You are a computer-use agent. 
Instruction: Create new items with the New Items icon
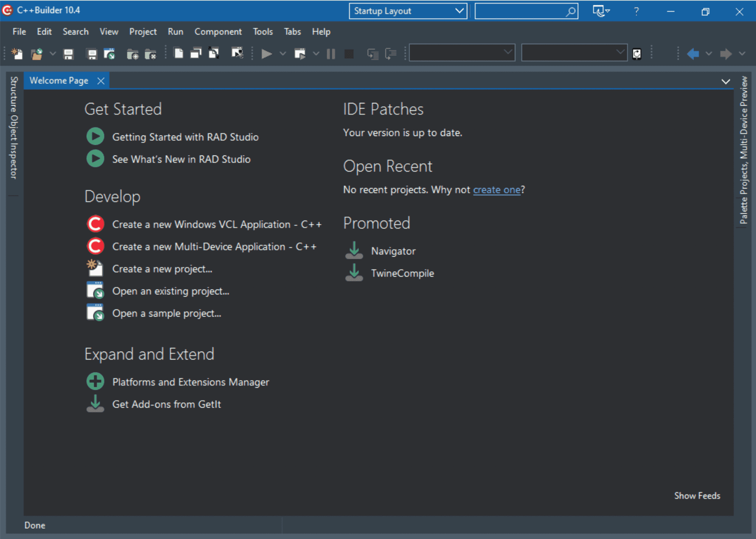[x=17, y=54]
